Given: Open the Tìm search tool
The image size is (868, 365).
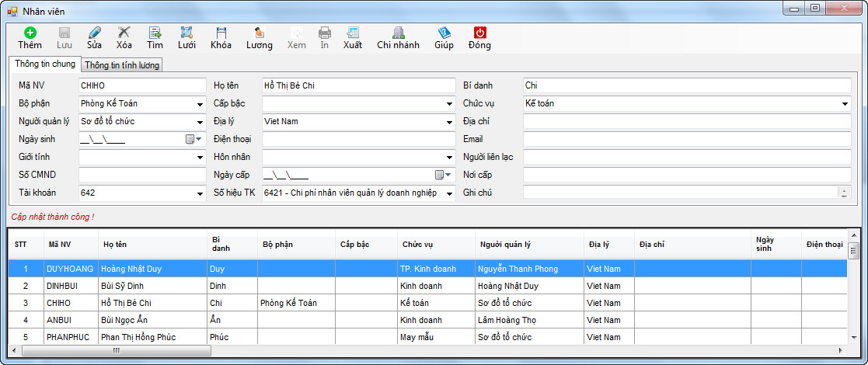Looking at the screenshot, I should (x=155, y=33).
